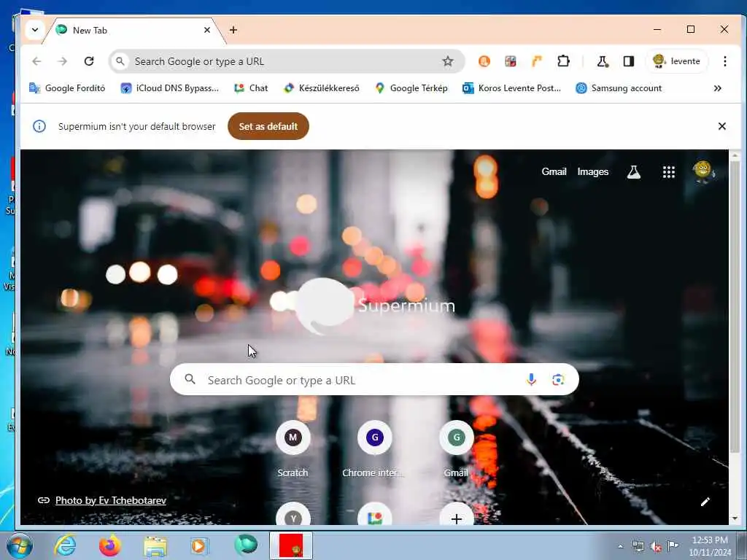Screen dimensions: 747x560
Task: Open the Google Maps shortcut tile
Action: (x=374, y=516)
